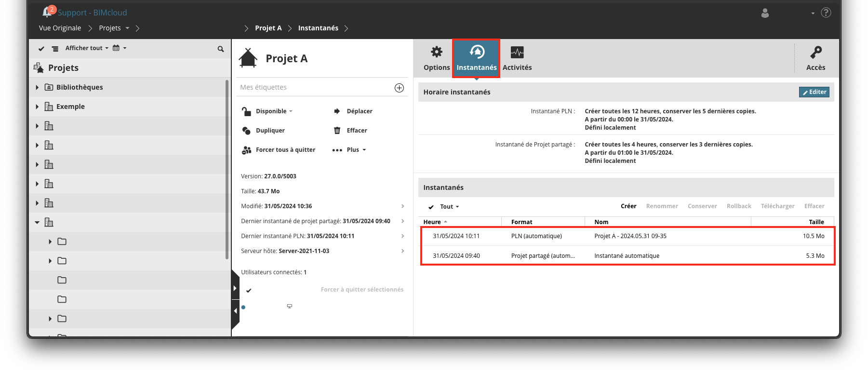Viewport: 868px width, 374px height.
Task: Click Conserver snapshot action
Action: [702, 206]
